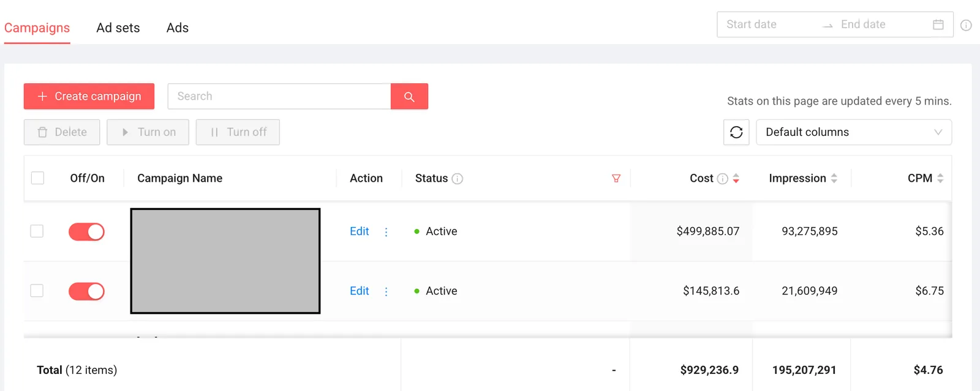Click the Total (12 items) label
Image resolution: width=980 pixels, height=391 pixels.
click(77, 370)
